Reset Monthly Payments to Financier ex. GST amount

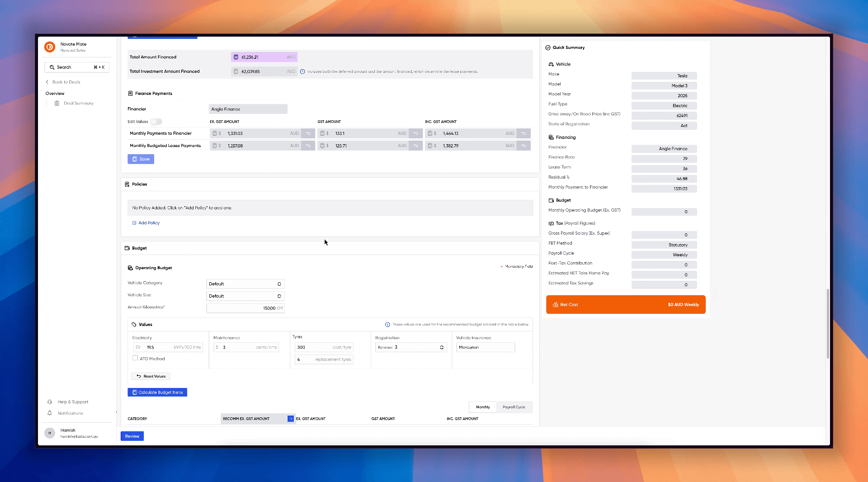pyautogui.click(x=308, y=133)
